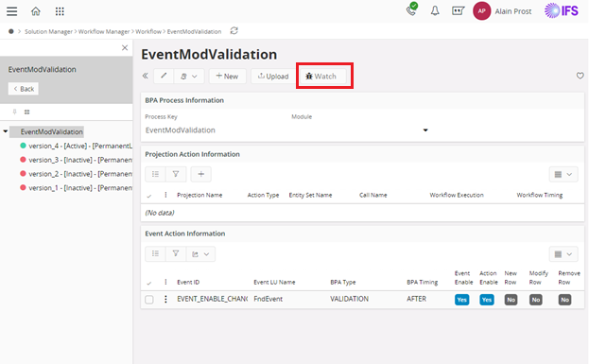
Task: Add new Projection Action row plus icon
Action: tap(201, 174)
